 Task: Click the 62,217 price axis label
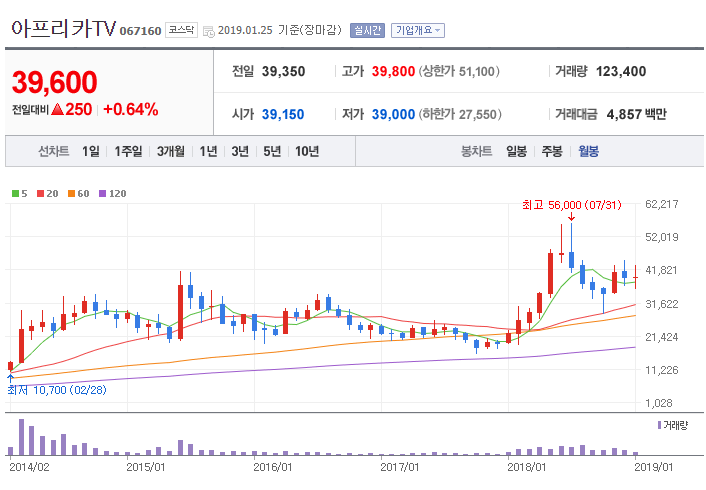[x=661, y=204]
